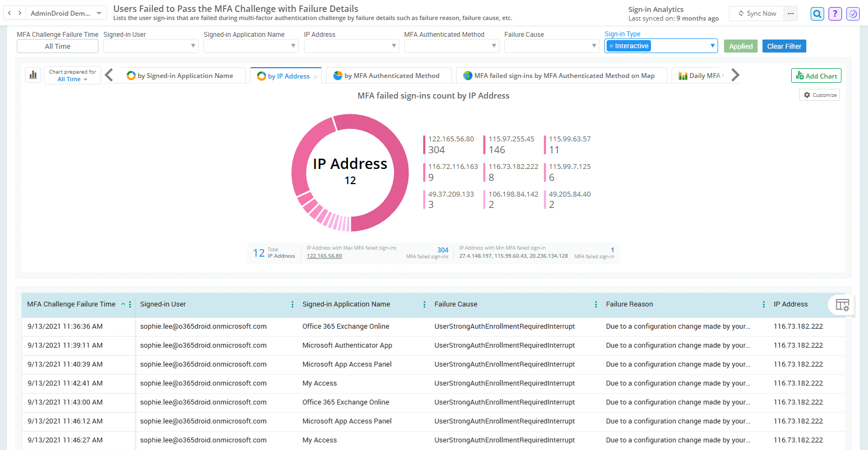
Task: Open Signed-in User column options menu
Action: pyautogui.click(x=292, y=304)
